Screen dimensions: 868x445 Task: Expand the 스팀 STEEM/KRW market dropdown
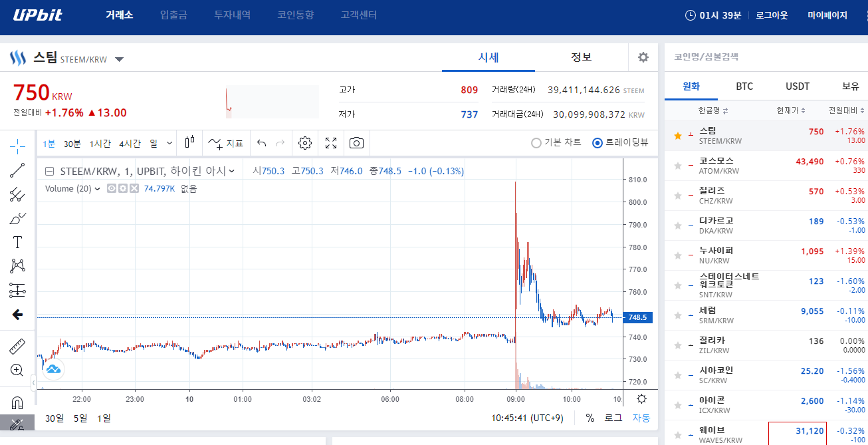coord(119,59)
